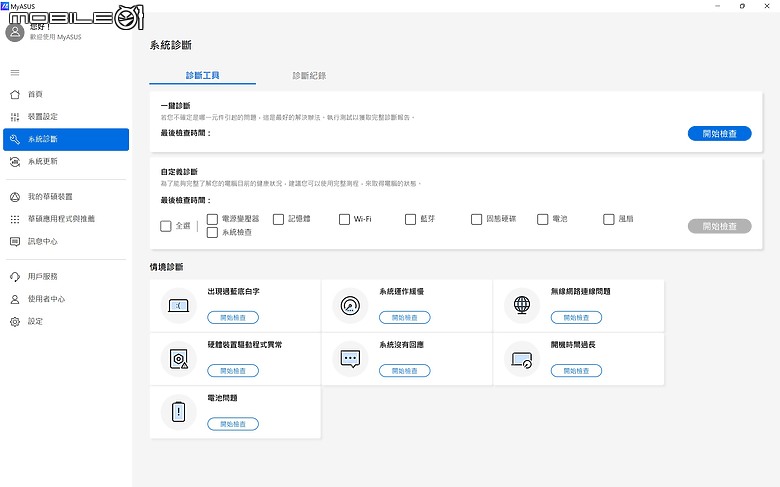Click the battery problem icon
This screenshot has width=780, height=487.
point(179,412)
